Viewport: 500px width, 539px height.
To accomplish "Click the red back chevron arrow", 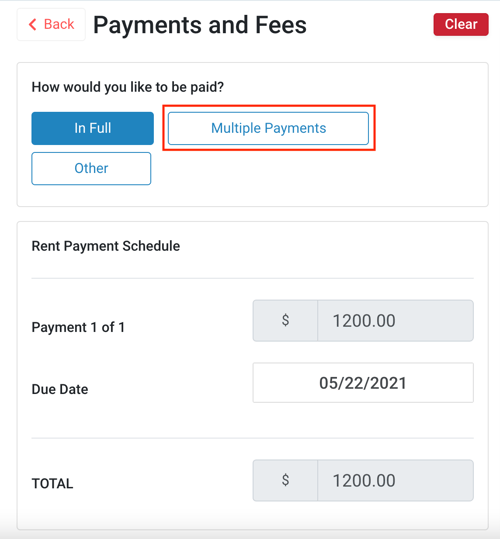I will click(x=33, y=24).
